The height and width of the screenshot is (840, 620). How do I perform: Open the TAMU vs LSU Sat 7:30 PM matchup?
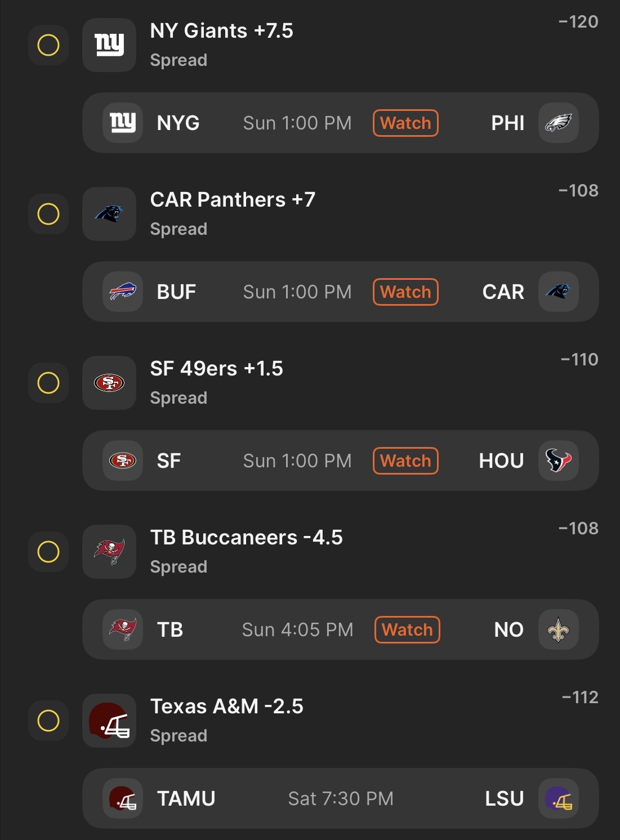pyautogui.click(x=340, y=798)
